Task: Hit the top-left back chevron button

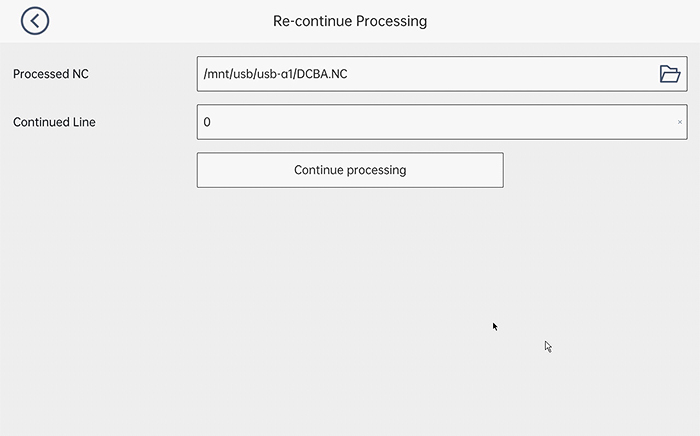Action: point(35,21)
